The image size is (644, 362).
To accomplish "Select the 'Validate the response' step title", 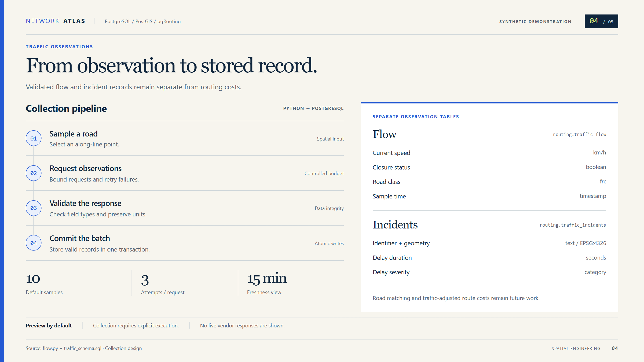I will 85,203.
